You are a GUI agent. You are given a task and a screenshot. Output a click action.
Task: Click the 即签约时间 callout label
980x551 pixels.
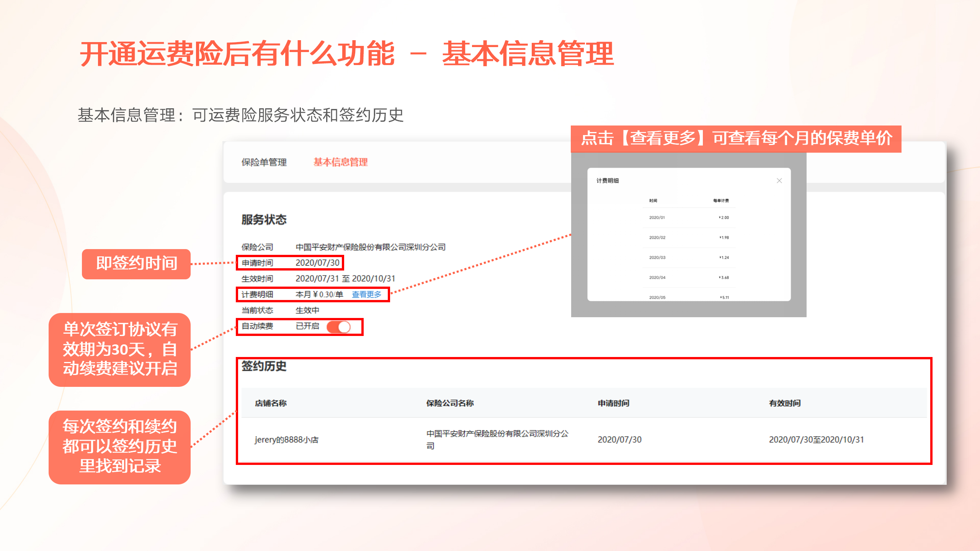coord(136,264)
